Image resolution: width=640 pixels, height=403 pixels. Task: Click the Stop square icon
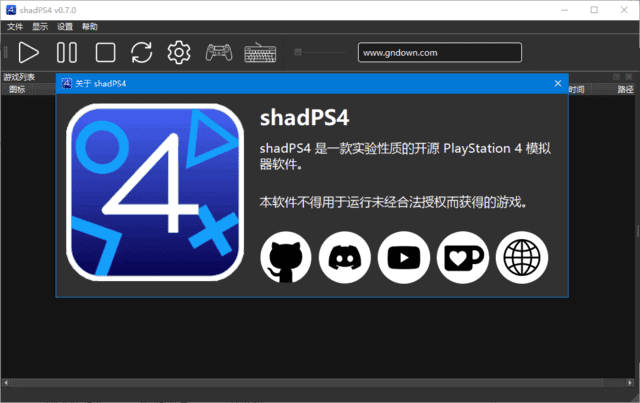click(105, 52)
